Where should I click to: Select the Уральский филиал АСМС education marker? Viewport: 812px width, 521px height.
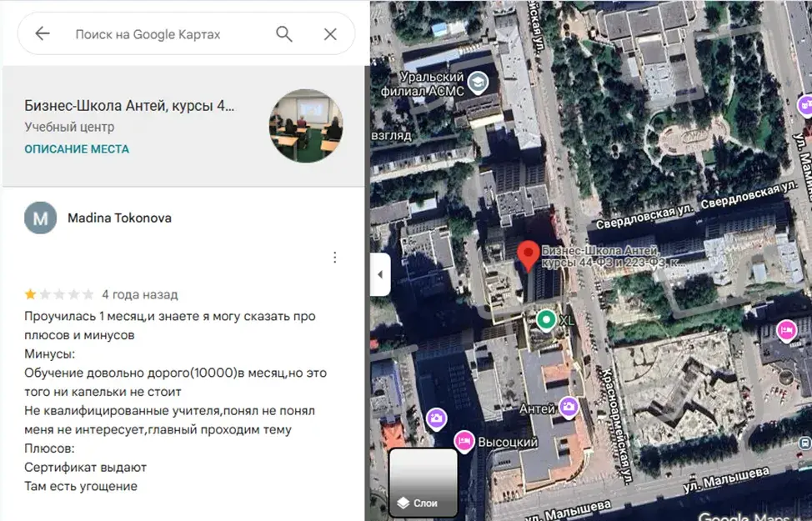tap(478, 83)
